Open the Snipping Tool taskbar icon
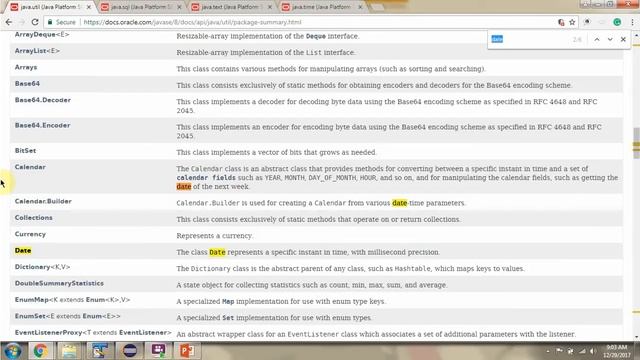 click(x=99, y=351)
